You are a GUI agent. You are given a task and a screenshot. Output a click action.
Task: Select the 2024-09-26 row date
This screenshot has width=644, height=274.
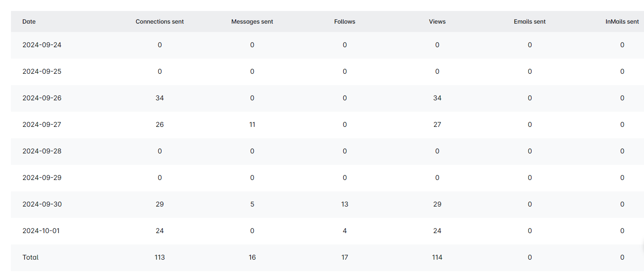click(x=42, y=98)
